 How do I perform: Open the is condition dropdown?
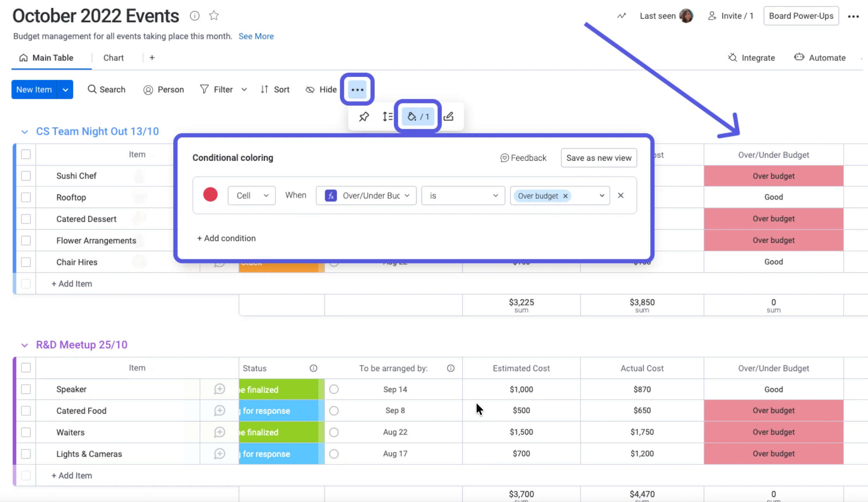pos(463,196)
